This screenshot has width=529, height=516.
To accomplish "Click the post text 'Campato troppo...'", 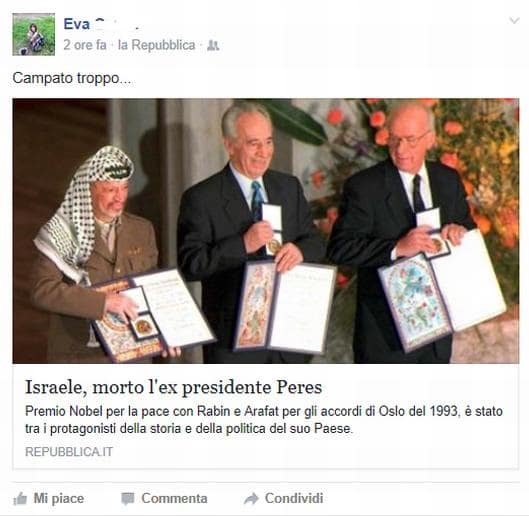I will pyautogui.click(x=72, y=78).
